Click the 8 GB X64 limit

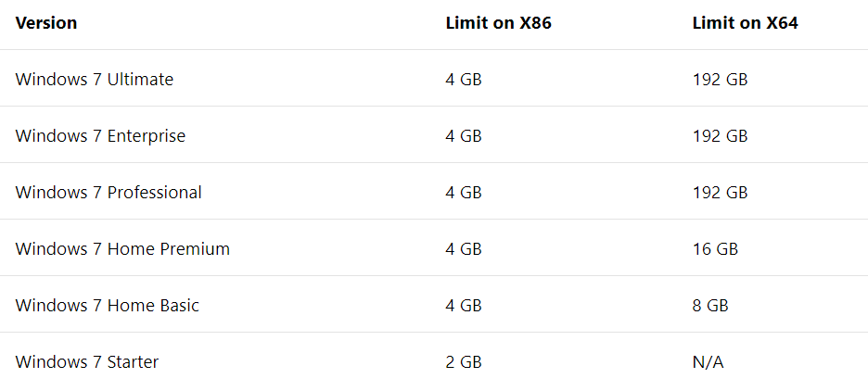[710, 305]
